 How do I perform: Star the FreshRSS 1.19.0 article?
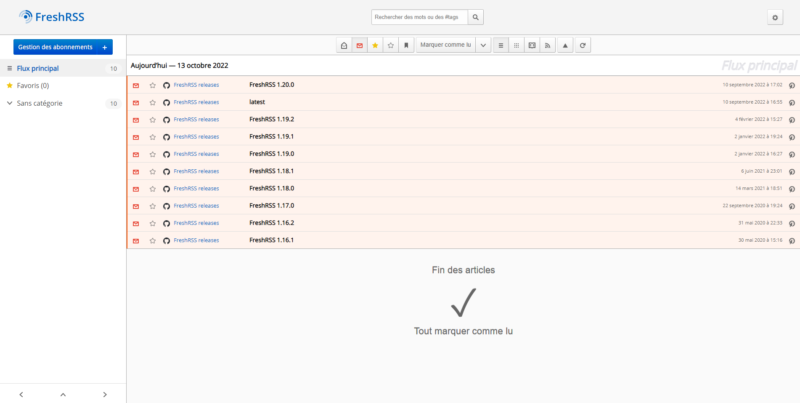point(152,154)
